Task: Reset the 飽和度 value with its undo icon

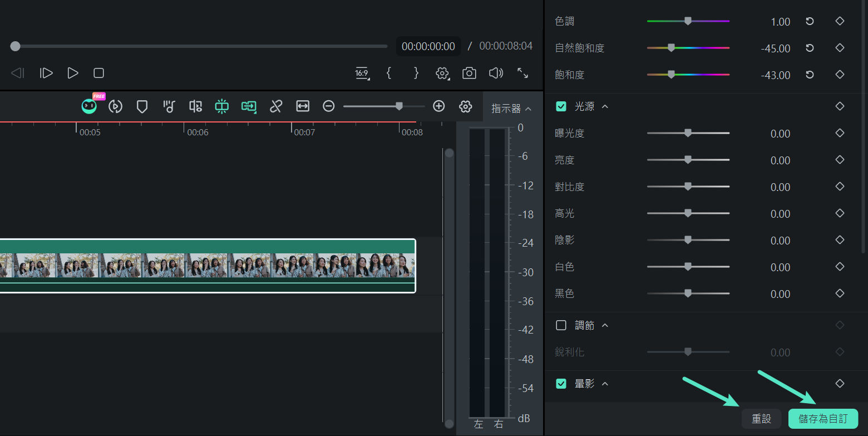Action: click(x=810, y=75)
